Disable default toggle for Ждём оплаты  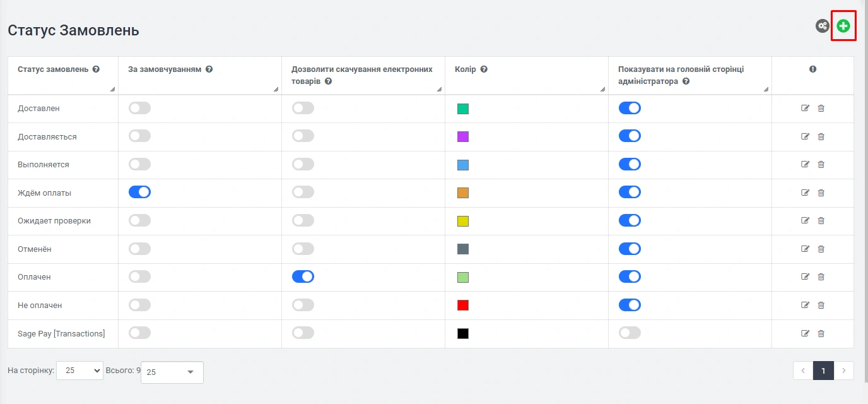click(x=139, y=193)
